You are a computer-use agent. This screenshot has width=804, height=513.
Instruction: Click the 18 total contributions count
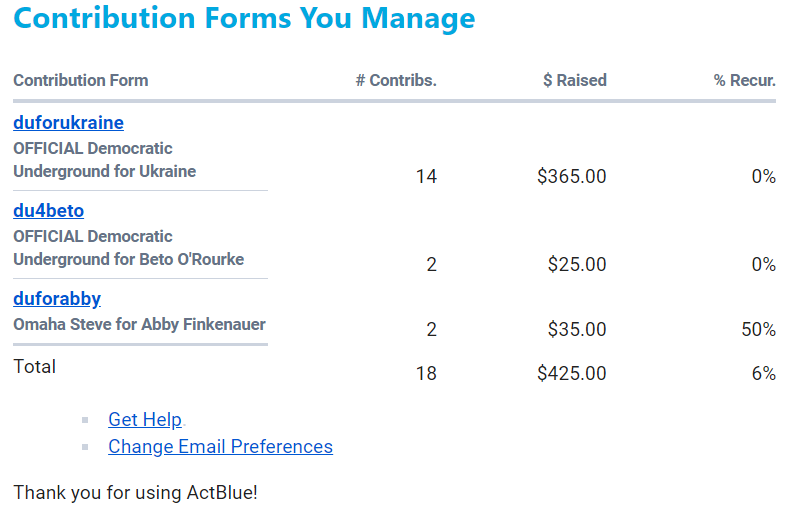[x=426, y=374]
